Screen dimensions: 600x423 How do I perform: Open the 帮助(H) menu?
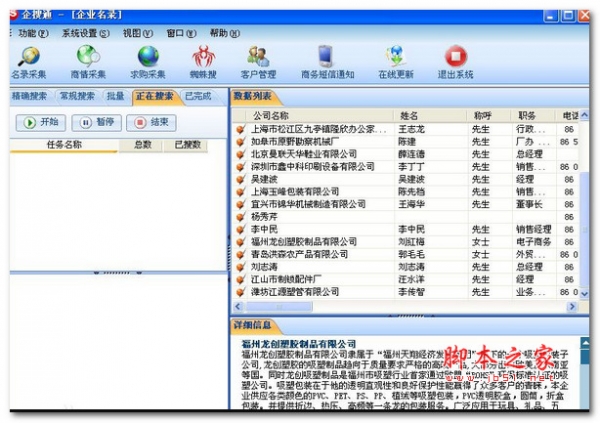coord(225,33)
